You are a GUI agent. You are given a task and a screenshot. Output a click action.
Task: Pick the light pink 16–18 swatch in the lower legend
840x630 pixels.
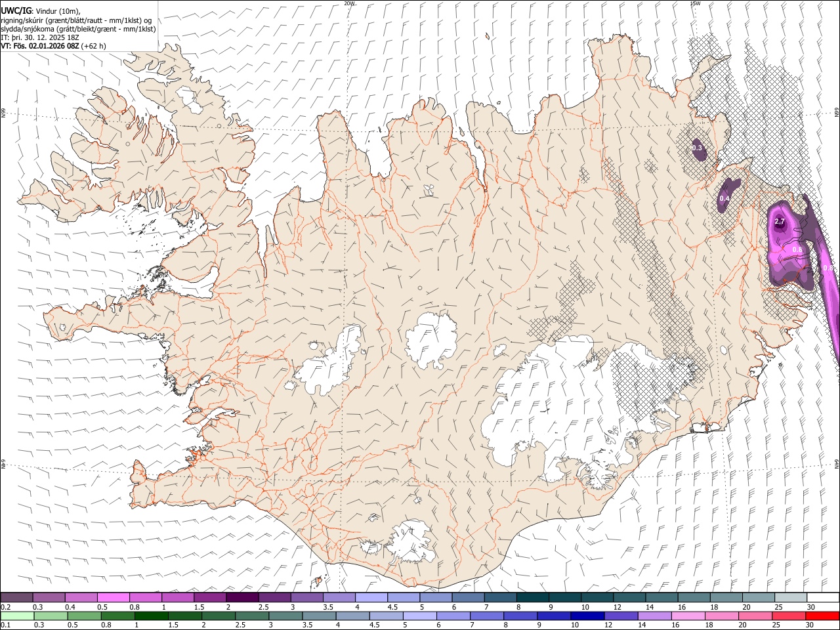[688, 616]
